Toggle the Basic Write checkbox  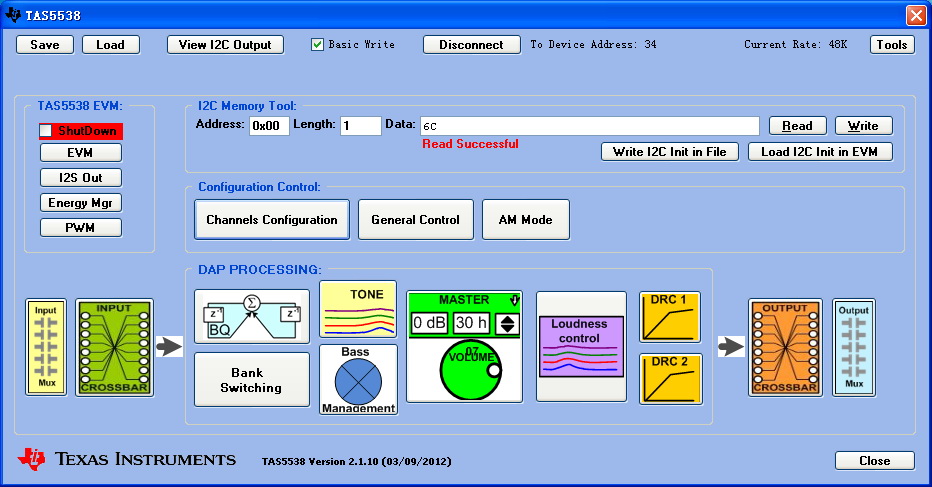coord(317,45)
